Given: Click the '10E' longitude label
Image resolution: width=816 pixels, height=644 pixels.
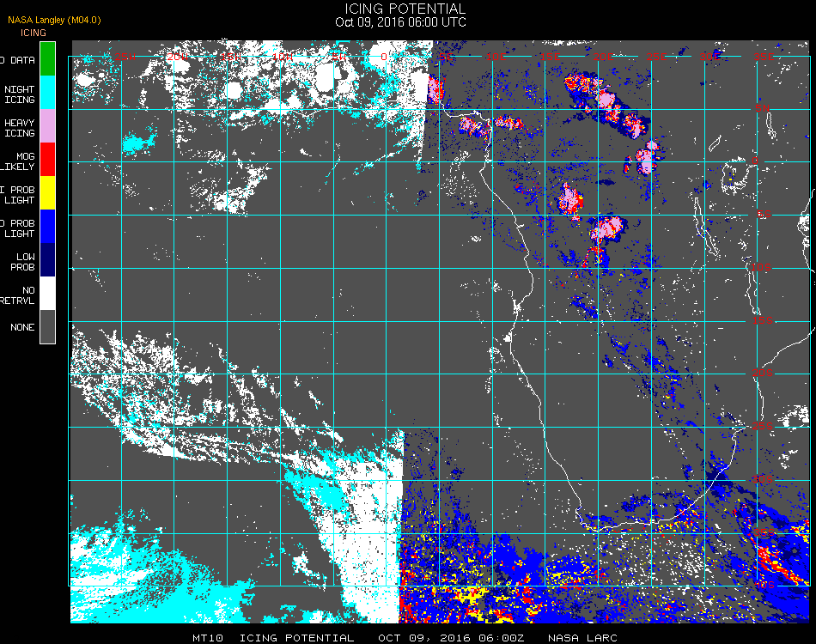Looking at the screenshot, I should 496,56.
